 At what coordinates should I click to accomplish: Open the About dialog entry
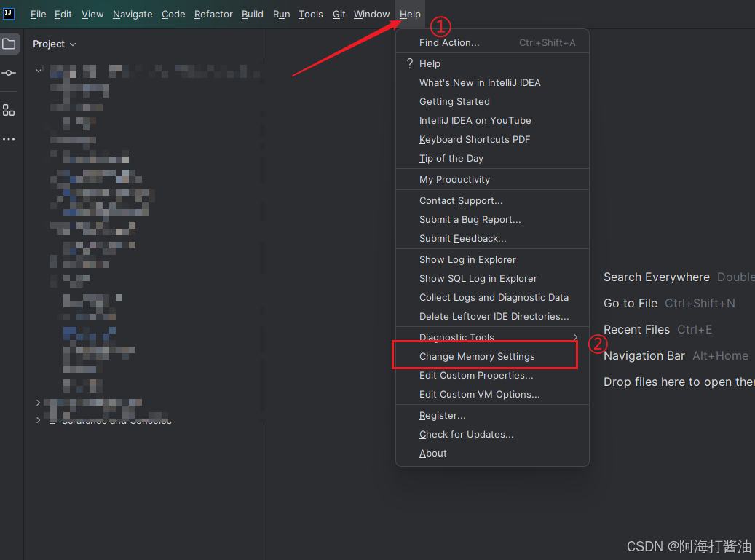click(x=492, y=454)
